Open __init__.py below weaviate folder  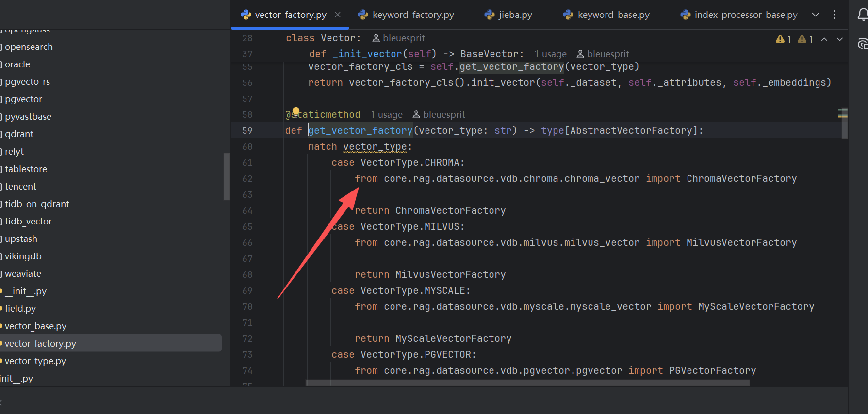[x=26, y=291]
